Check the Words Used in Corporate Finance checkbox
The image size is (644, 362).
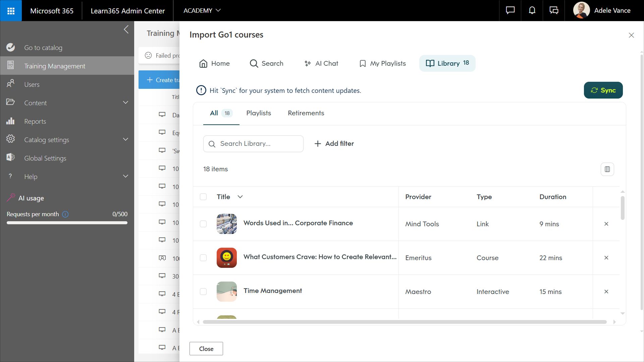[203, 224]
